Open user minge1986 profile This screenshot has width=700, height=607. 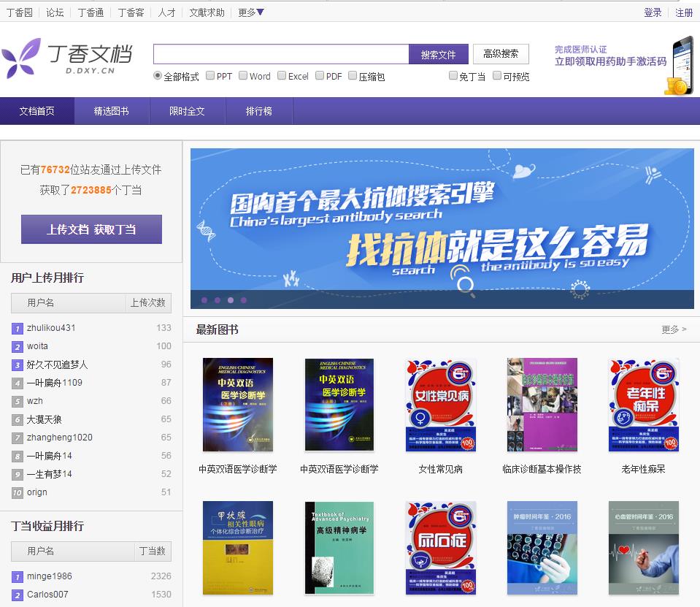pyautogui.click(x=49, y=576)
